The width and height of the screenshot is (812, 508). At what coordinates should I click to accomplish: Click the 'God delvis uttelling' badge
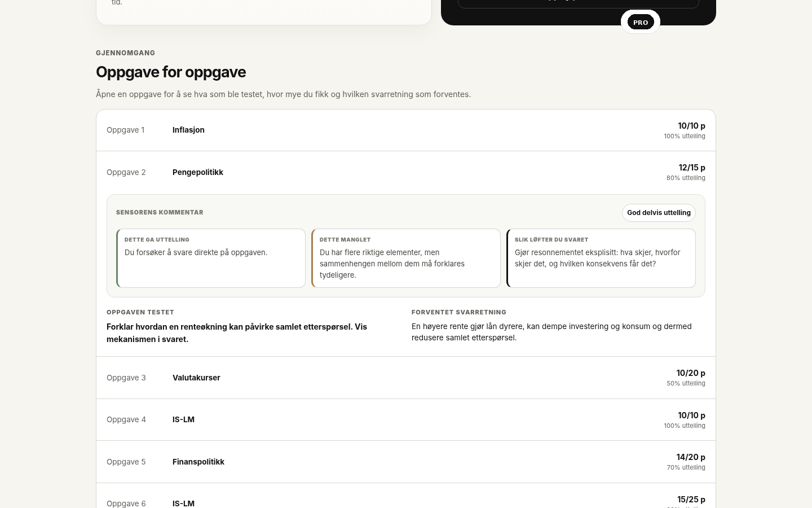click(659, 213)
